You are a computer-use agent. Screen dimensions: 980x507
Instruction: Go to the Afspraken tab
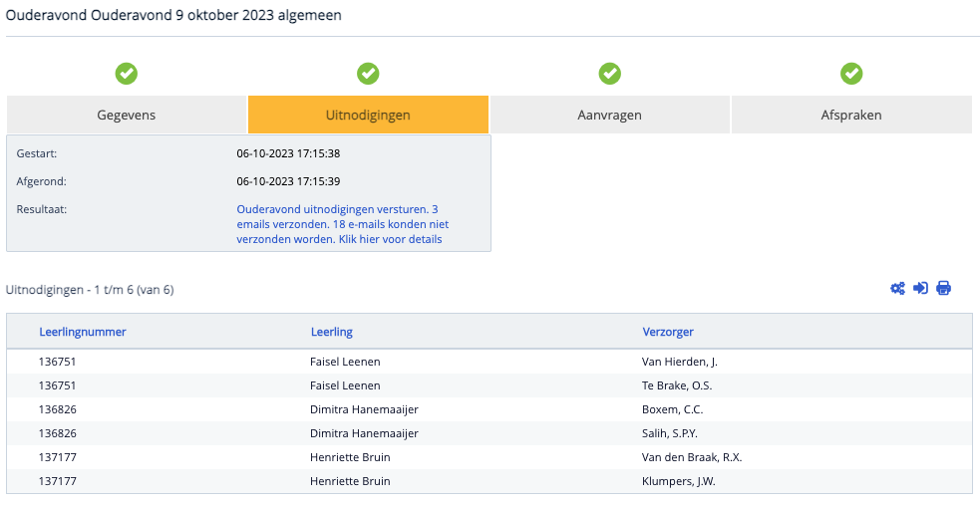(850, 115)
